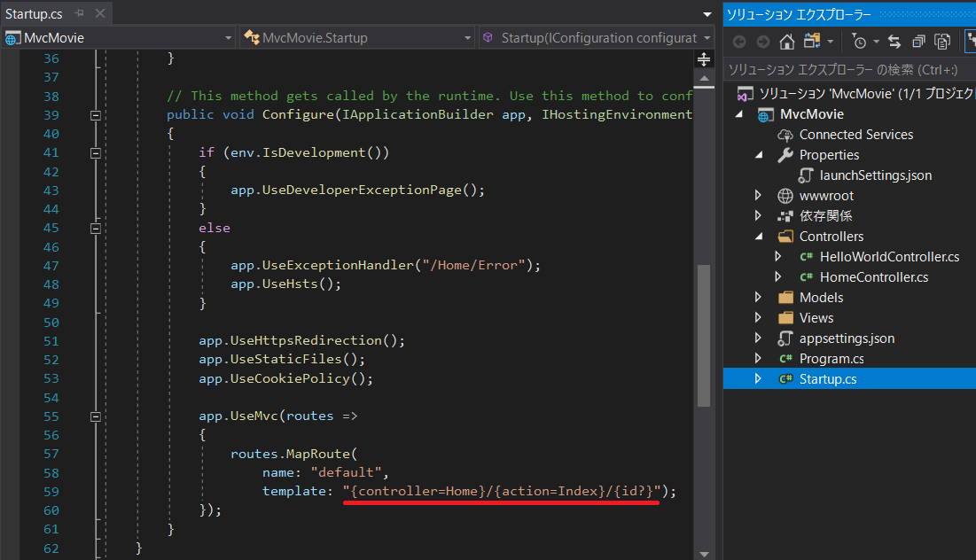Select the MvcMovie project node

812,114
